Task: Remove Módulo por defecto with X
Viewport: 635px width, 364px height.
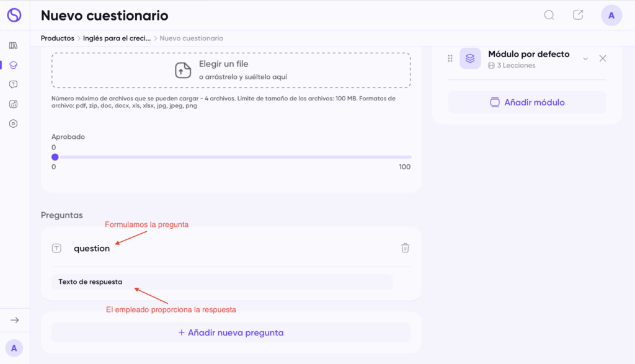Action: [603, 58]
